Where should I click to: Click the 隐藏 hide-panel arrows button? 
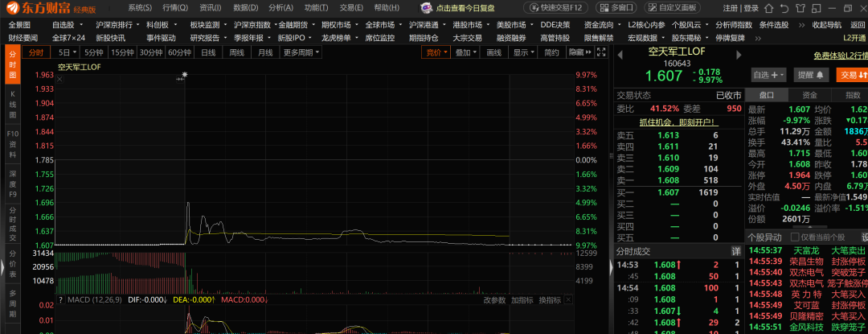tap(579, 52)
